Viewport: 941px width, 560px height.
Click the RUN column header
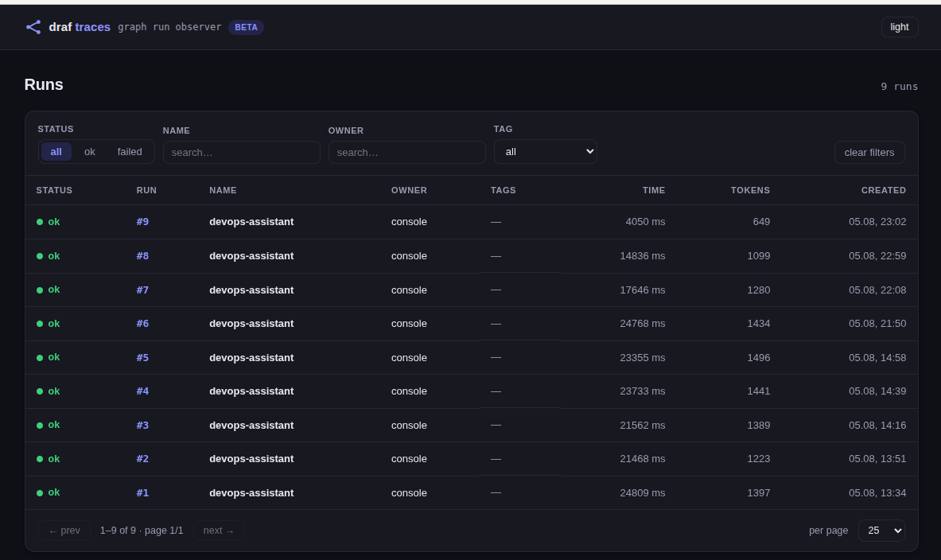click(146, 190)
